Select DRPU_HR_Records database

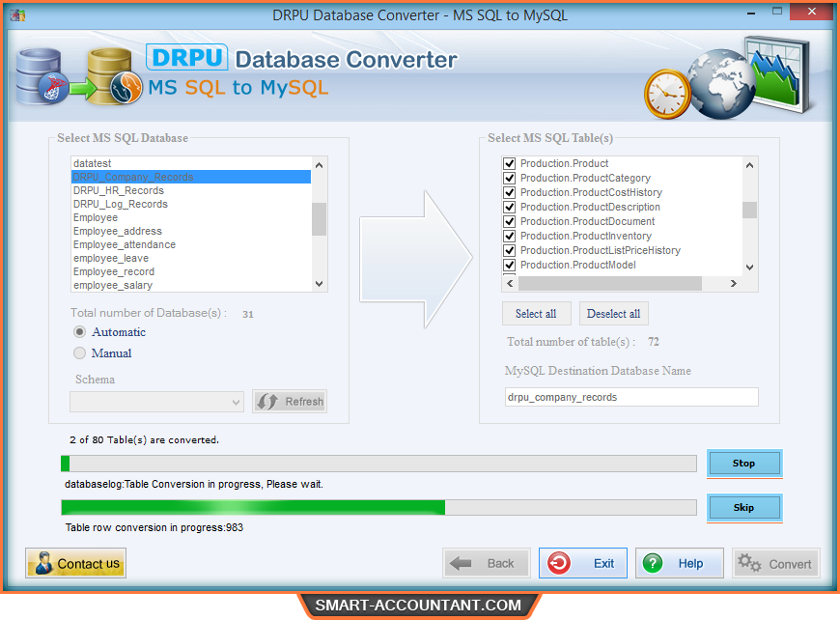[191, 190]
